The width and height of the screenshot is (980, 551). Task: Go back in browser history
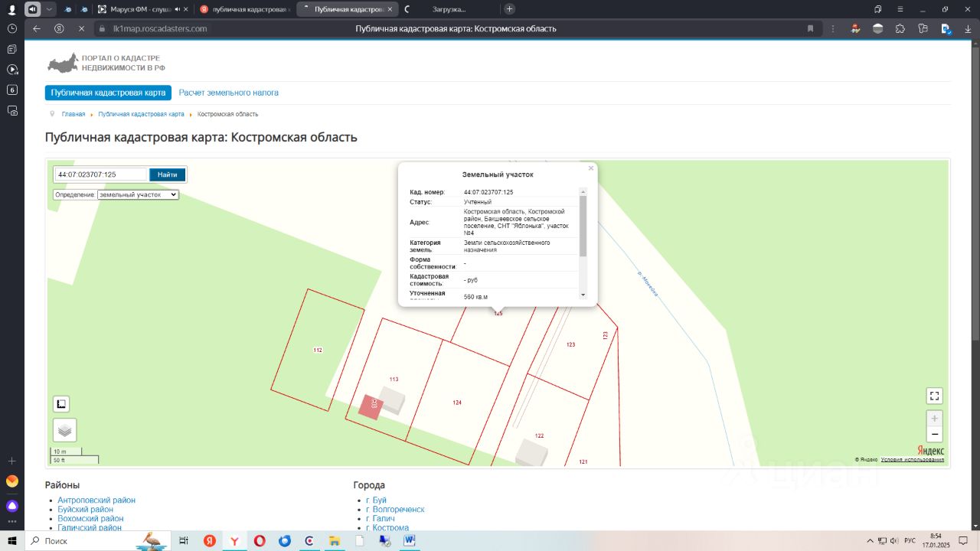click(x=37, y=28)
